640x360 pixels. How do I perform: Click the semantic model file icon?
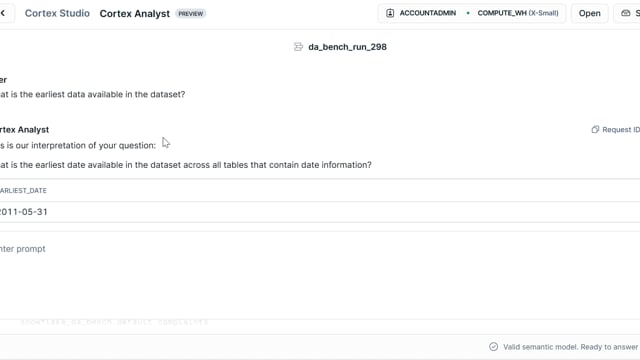tap(298, 47)
